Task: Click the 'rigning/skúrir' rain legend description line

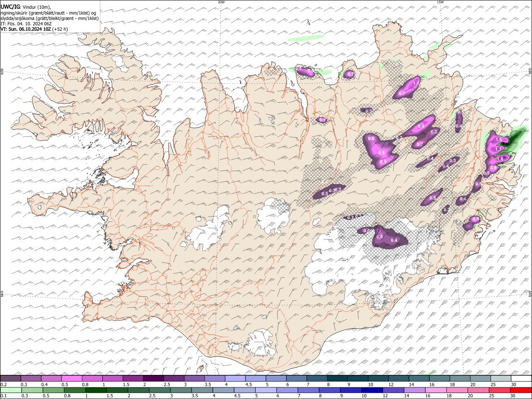Action: pos(49,13)
